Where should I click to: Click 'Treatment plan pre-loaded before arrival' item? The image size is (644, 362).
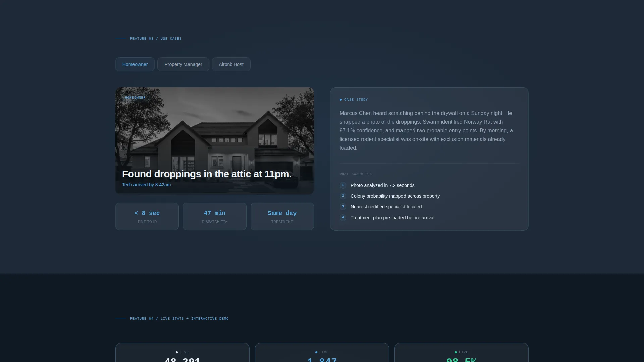pos(392,218)
